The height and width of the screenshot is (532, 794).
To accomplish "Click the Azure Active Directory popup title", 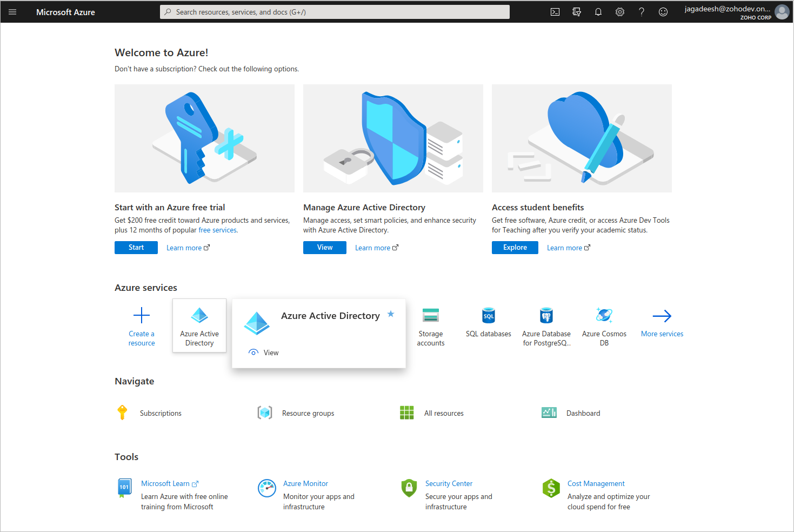I will click(330, 316).
